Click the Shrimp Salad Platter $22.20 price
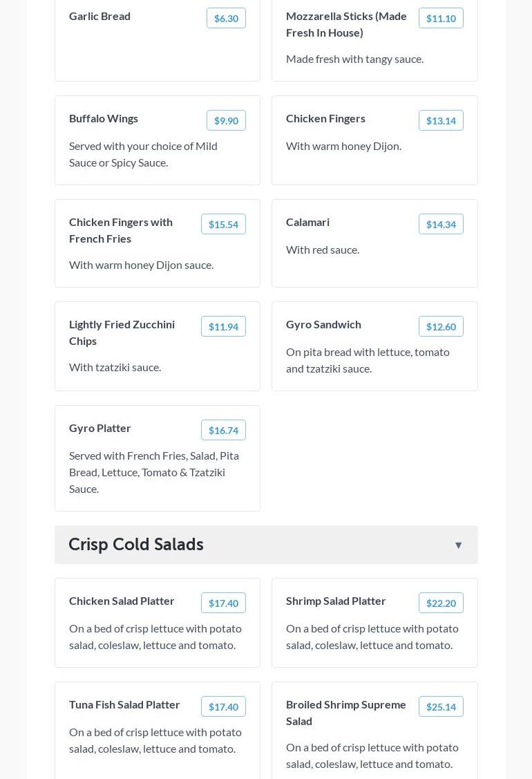Image resolution: width=532 pixels, height=779 pixels. (x=441, y=603)
